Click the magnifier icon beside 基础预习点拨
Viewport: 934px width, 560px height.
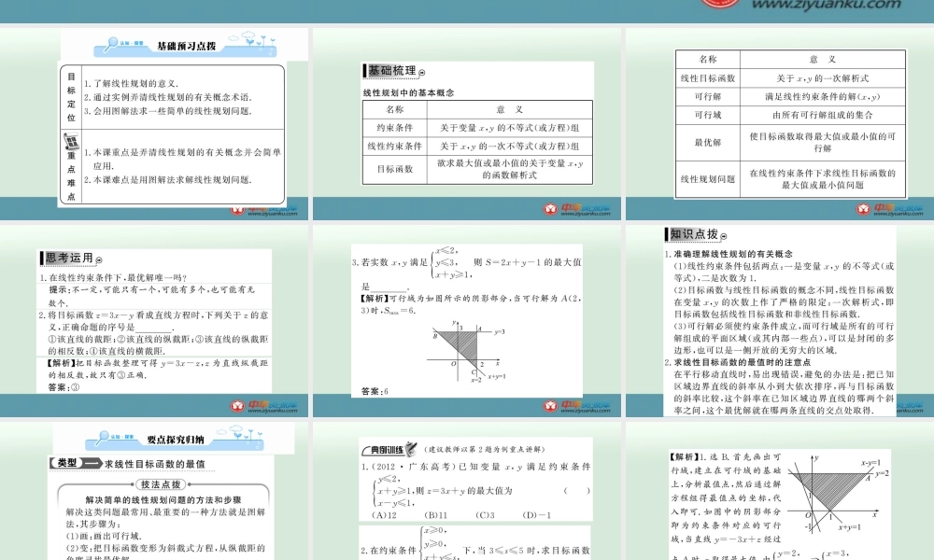(x=111, y=44)
